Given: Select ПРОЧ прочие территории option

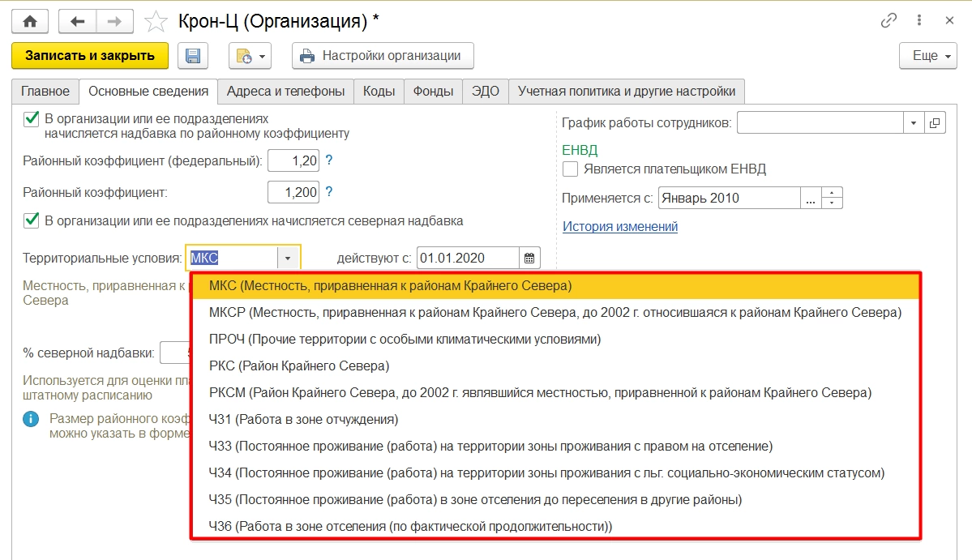Looking at the screenshot, I should click(555, 339).
